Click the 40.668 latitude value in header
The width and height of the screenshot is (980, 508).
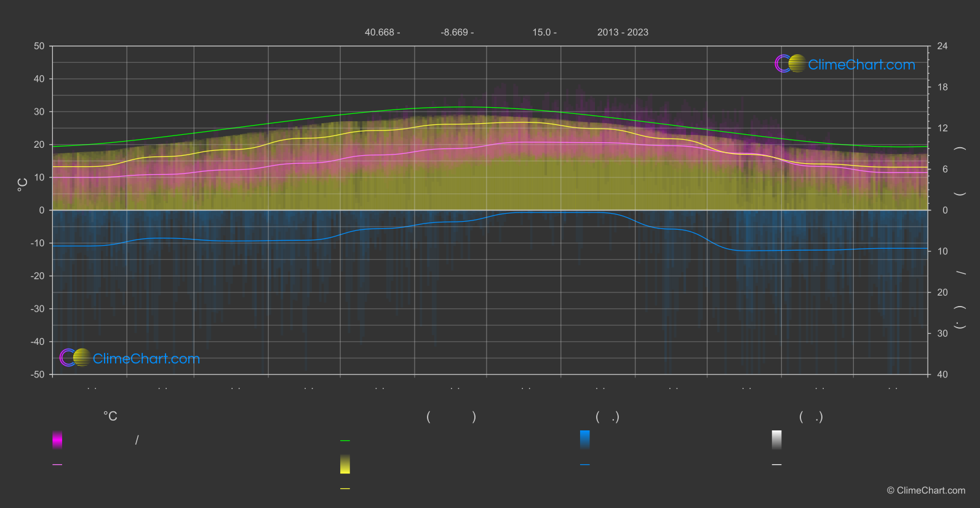[x=380, y=32]
